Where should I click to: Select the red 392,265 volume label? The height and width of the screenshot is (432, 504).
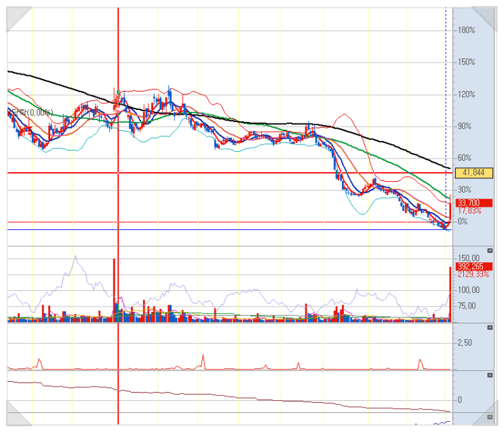(x=473, y=267)
